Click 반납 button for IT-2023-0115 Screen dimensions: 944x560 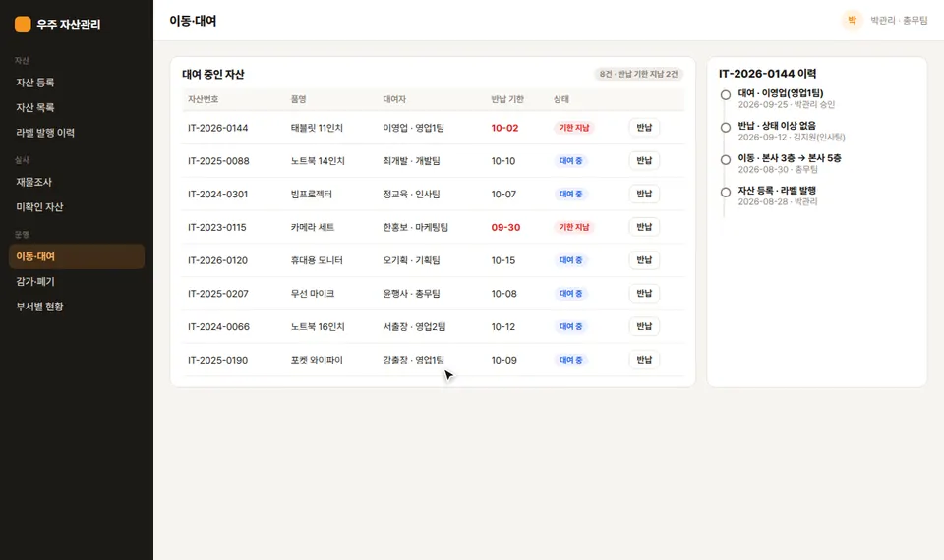coord(644,227)
